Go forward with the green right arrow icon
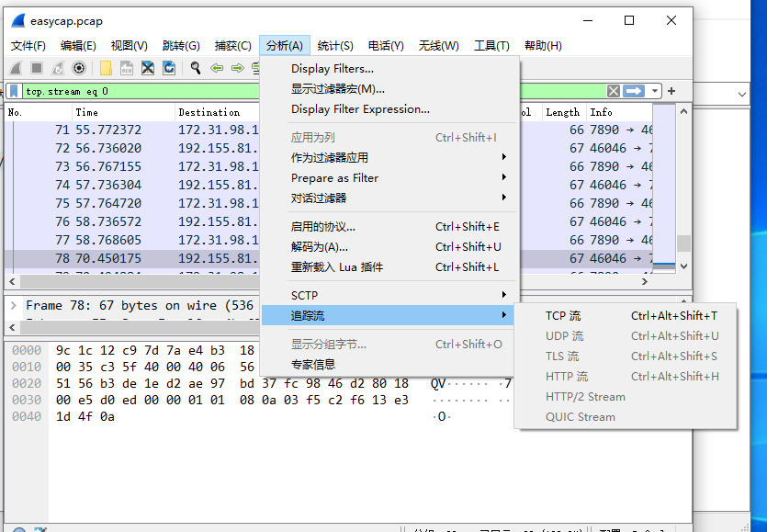The image size is (767, 532). pyautogui.click(x=238, y=68)
